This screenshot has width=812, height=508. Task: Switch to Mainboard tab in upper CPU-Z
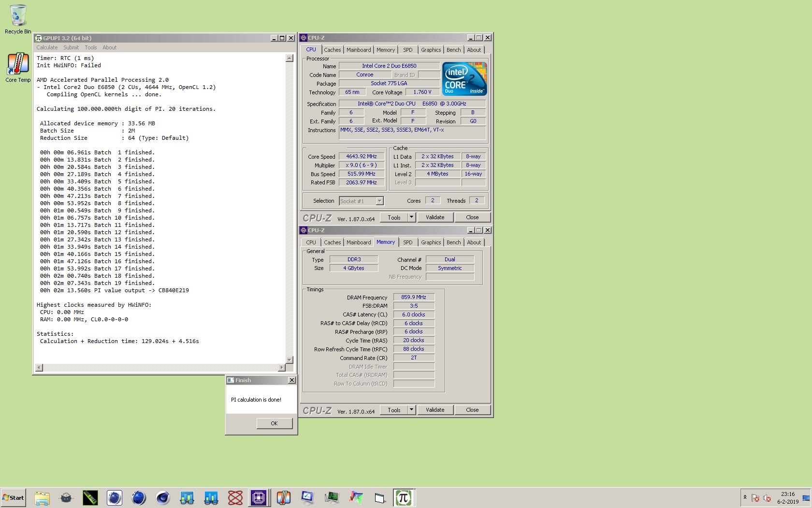(359, 50)
